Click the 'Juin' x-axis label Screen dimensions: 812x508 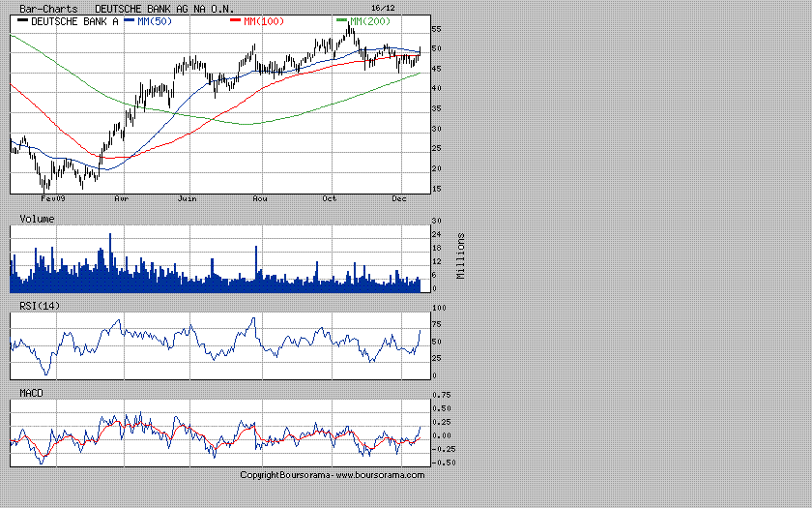187,198
